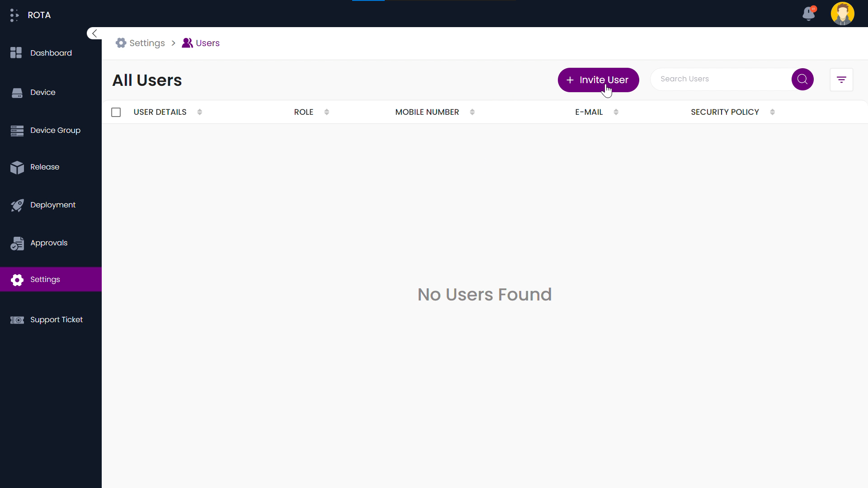
Task: Expand E-MAIL column sort options
Action: (x=616, y=112)
